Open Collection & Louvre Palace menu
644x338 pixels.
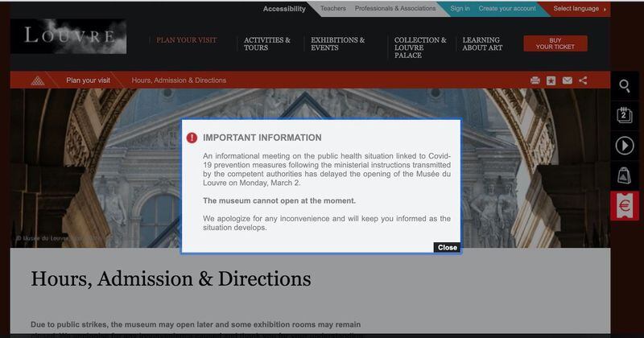coord(420,47)
